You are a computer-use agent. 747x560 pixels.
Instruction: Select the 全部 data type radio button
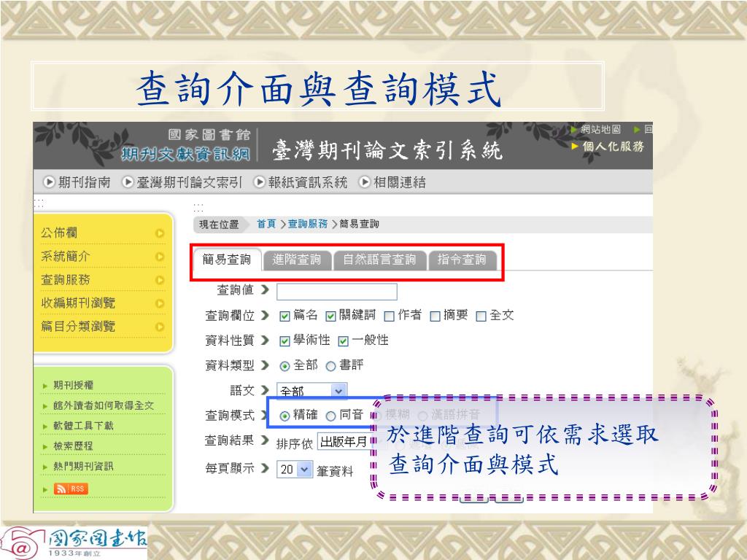[x=285, y=366]
